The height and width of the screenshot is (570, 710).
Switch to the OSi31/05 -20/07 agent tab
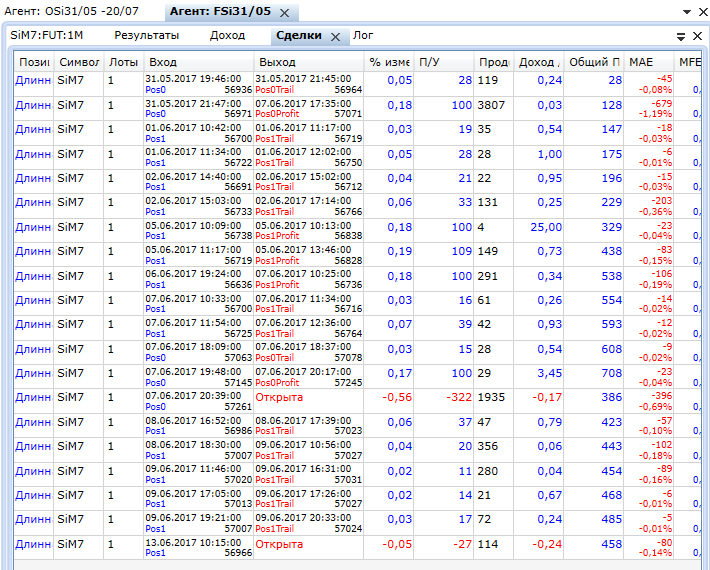(70, 11)
